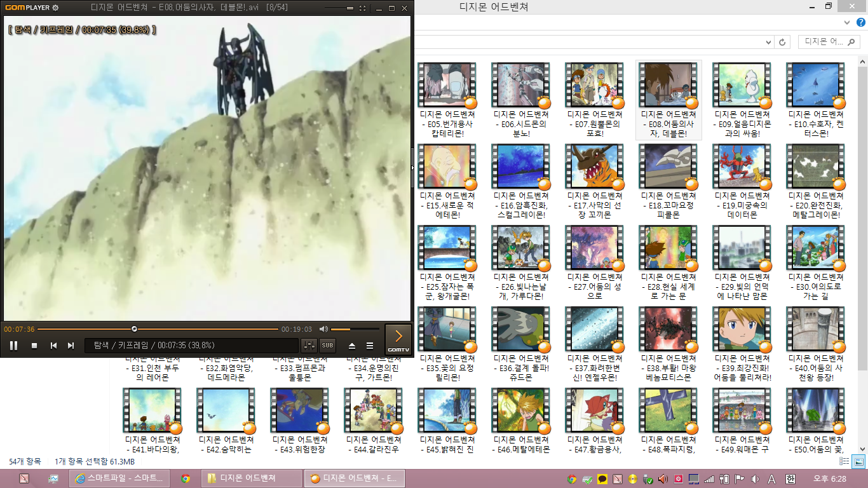Click the E25 file name label
The width and height of the screenshot is (868, 488).
tap(447, 287)
